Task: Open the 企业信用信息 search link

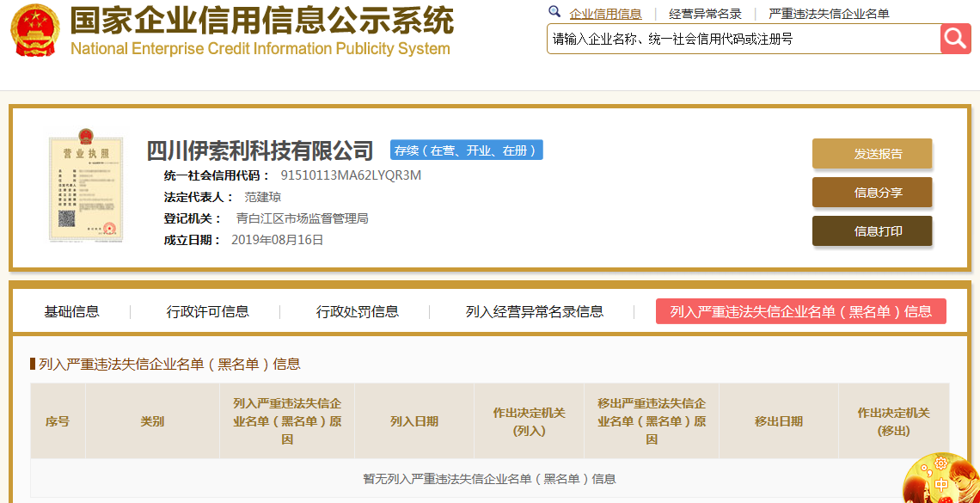Action: click(x=606, y=14)
